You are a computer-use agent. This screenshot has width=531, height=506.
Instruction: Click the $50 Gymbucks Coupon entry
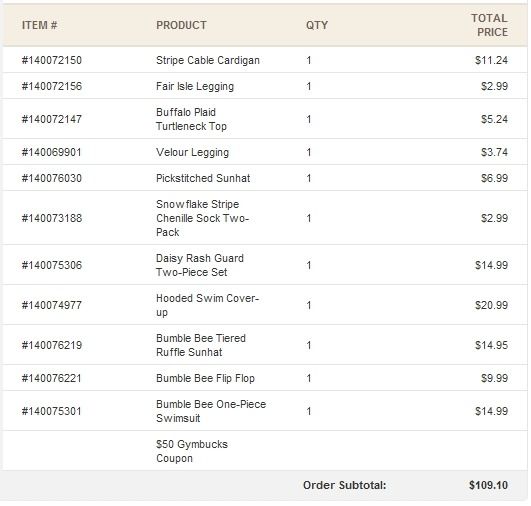pos(192,451)
